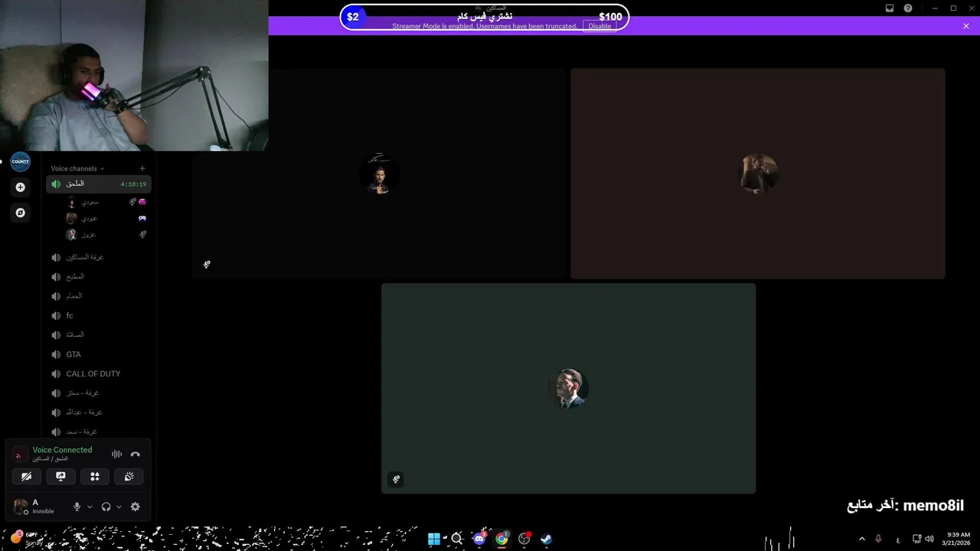Open the system volume control
980x551 pixels.
coord(929,539)
